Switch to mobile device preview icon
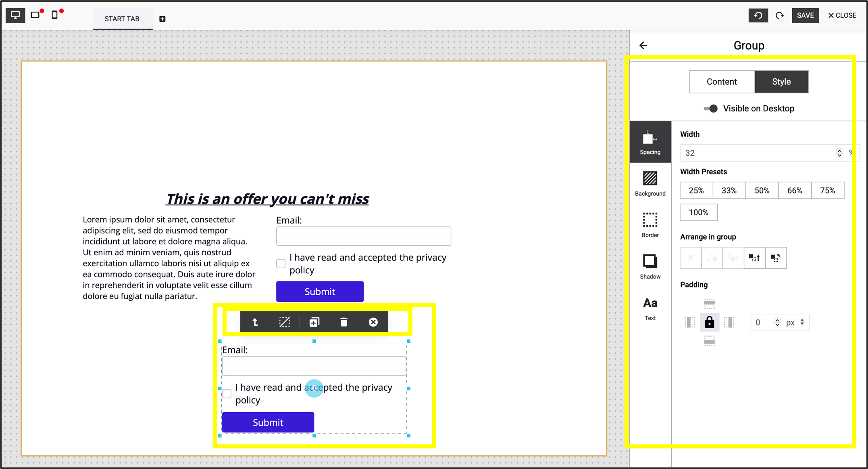The width and height of the screenshot is (868, 469). (x=55, y=15)
